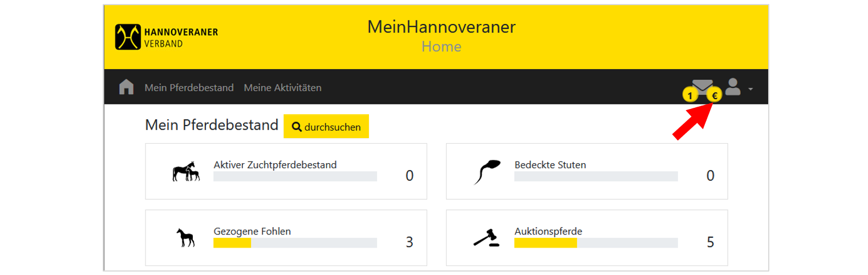
Task: Expand the user account dropdown arrow
Action: click(751, 90)
